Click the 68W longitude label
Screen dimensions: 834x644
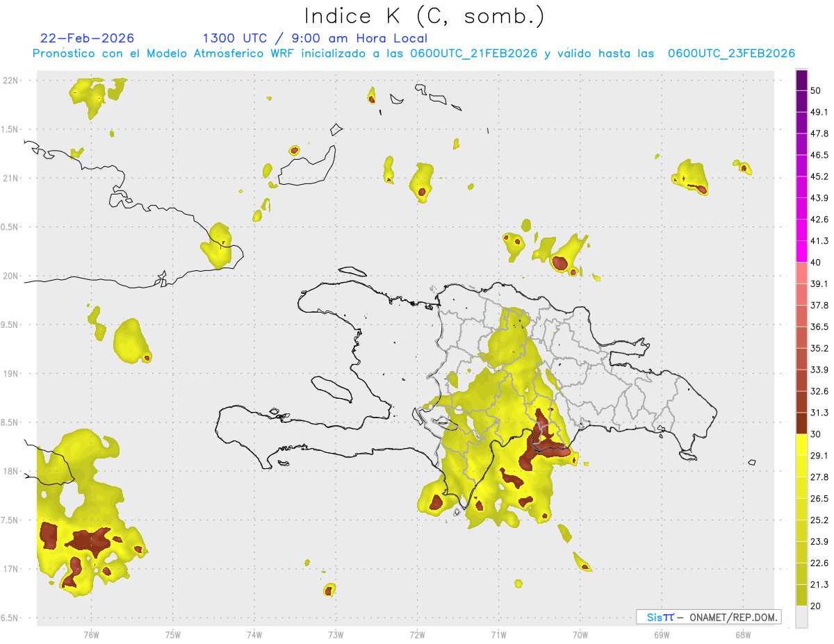pos(742,634)
